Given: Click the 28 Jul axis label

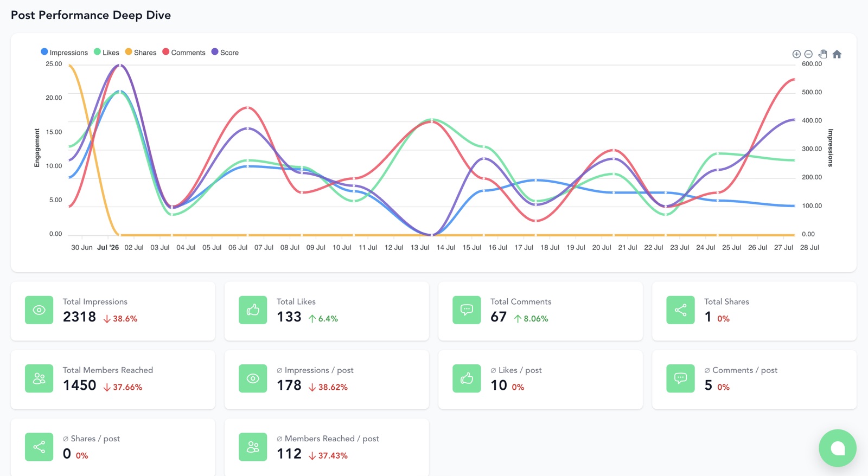Looking at the screenshot, I should 809,247.
